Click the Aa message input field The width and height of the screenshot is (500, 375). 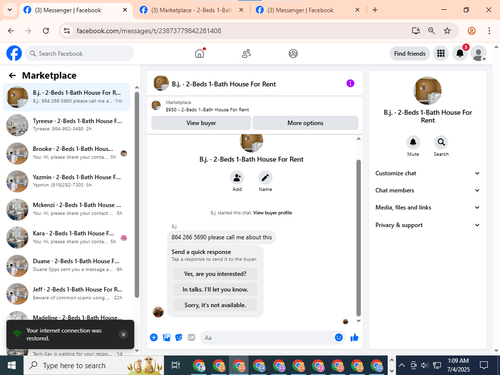point(267,338)
